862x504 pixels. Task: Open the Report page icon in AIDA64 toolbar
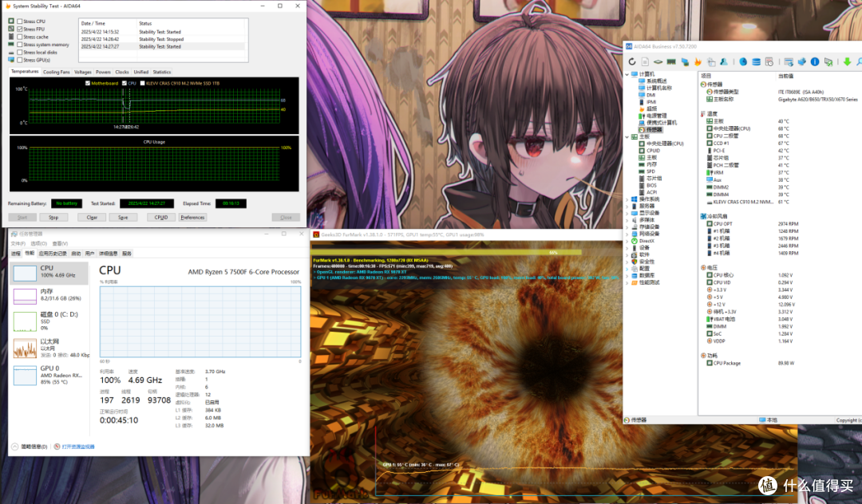(646, 62)
